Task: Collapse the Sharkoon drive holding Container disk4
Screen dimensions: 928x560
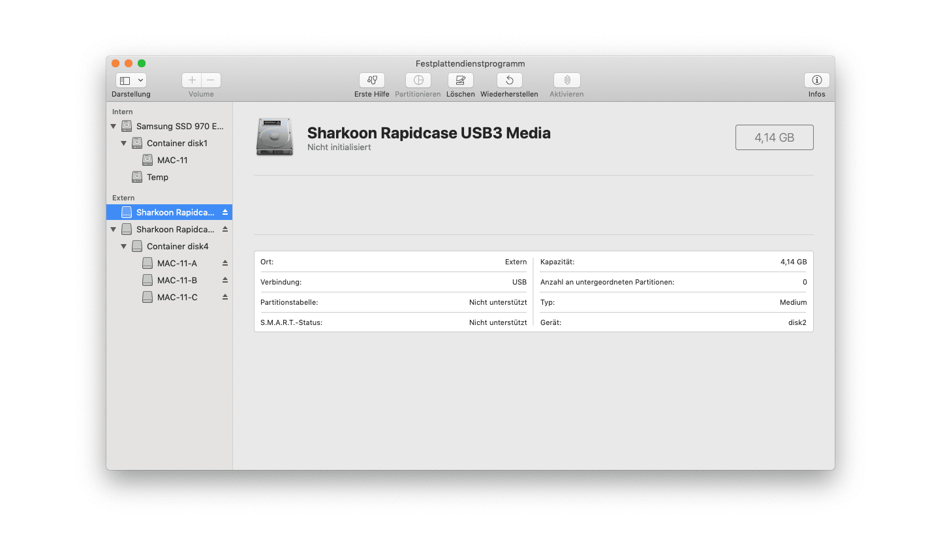Action: 114,230
